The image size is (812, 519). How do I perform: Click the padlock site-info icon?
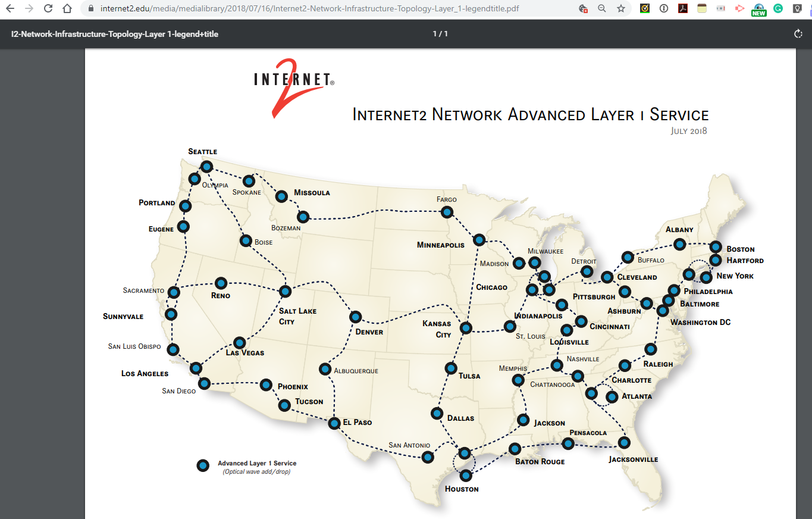[x=91, y=9]
